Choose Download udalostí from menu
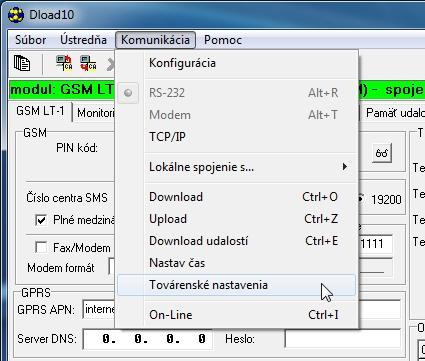The width and height of the screenshot is (425, 361). (x=237, y=241)
